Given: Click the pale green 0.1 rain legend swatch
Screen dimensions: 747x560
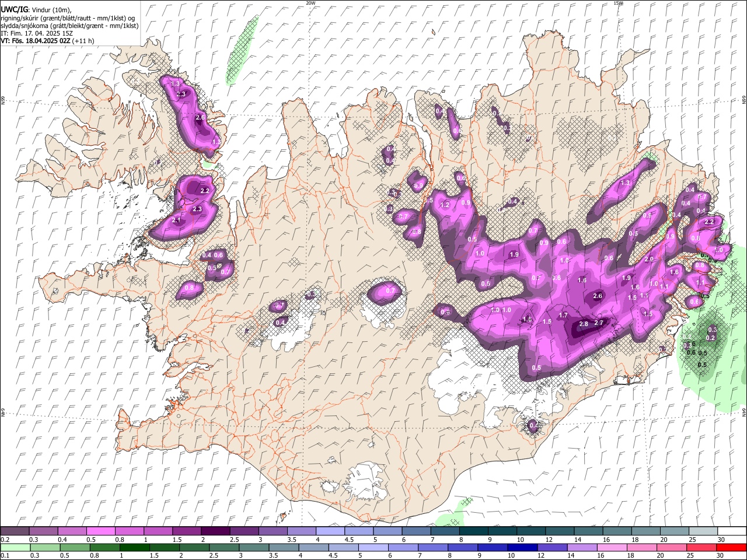Looking at the screenshot, I should (x=15, y=547).
